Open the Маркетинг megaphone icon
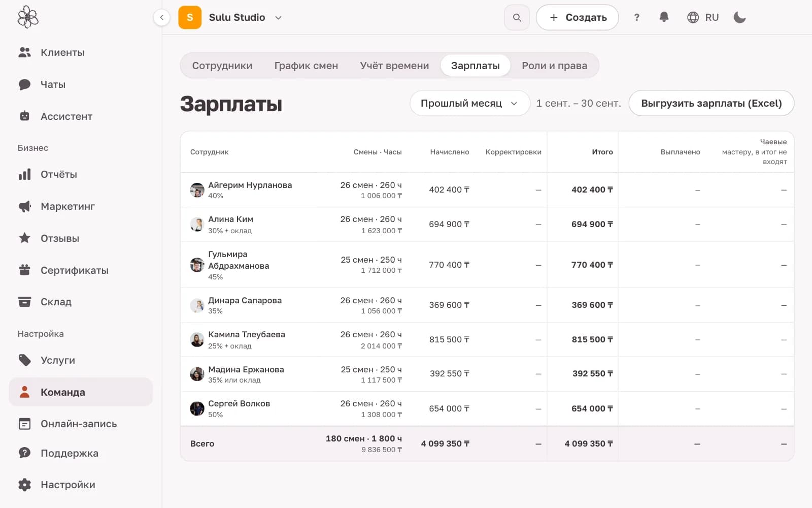Viewport: 812px width, 508px height. point(24,206)
